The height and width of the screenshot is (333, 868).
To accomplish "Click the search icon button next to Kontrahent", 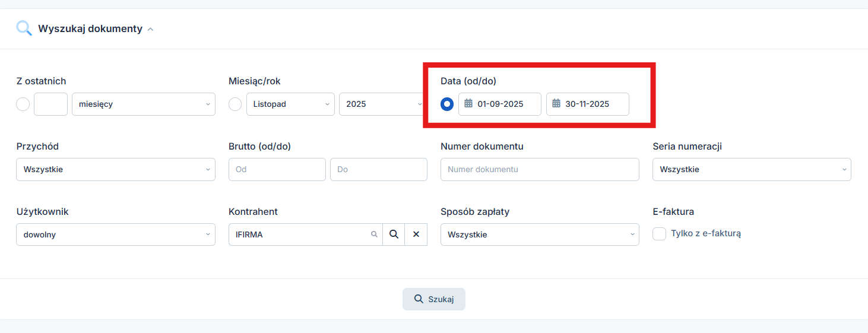I will pyautogui.click(x=394, y=234).
